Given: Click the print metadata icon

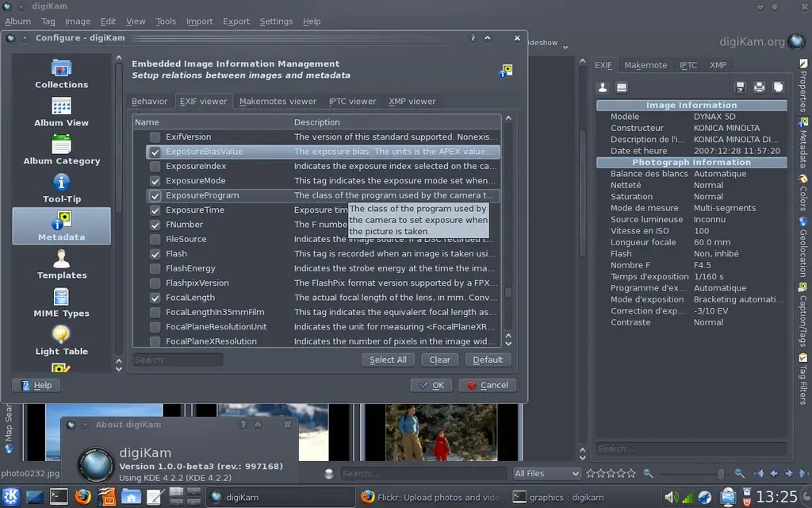Looking at the screenshot, I should click(759, 87).
